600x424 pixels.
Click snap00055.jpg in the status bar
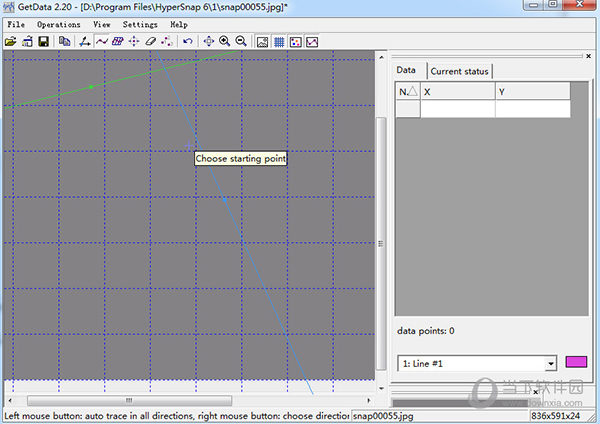coord(383,416)
